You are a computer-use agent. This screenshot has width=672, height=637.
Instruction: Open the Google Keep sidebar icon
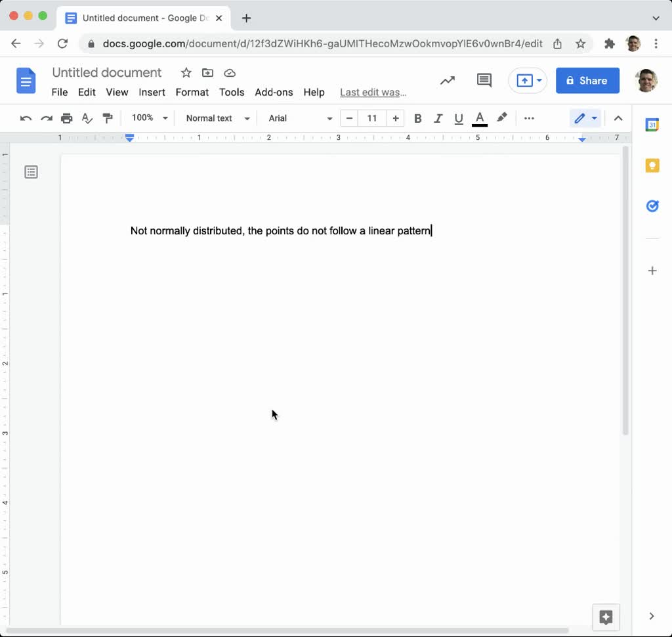652,165
